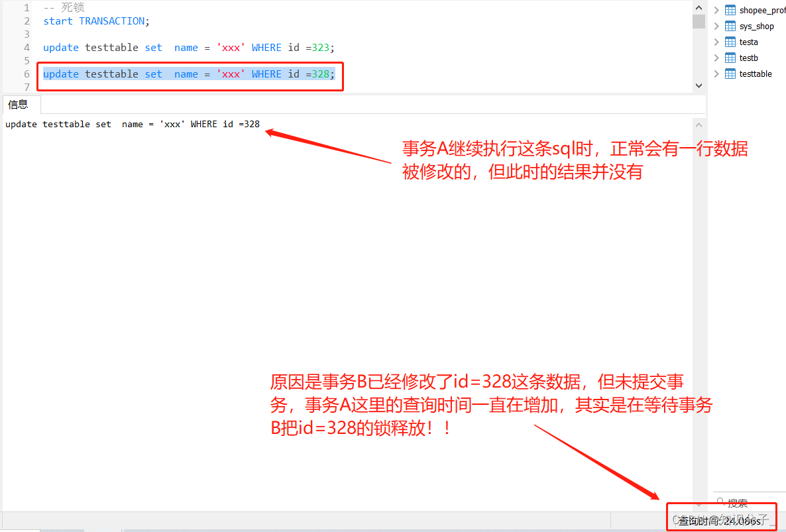The width and height of the screenshot is (786, 532).
Task: Click line number 6 in the gutter
Action: pyautogui.click(x=27, y=74)
